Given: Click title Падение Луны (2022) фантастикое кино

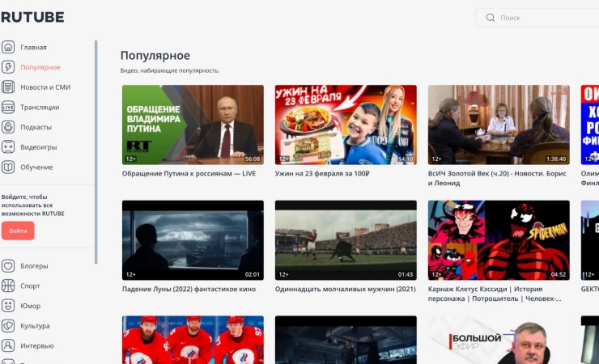Looking at the screenshot, I should pyautogui.click(x=189, y=290).
